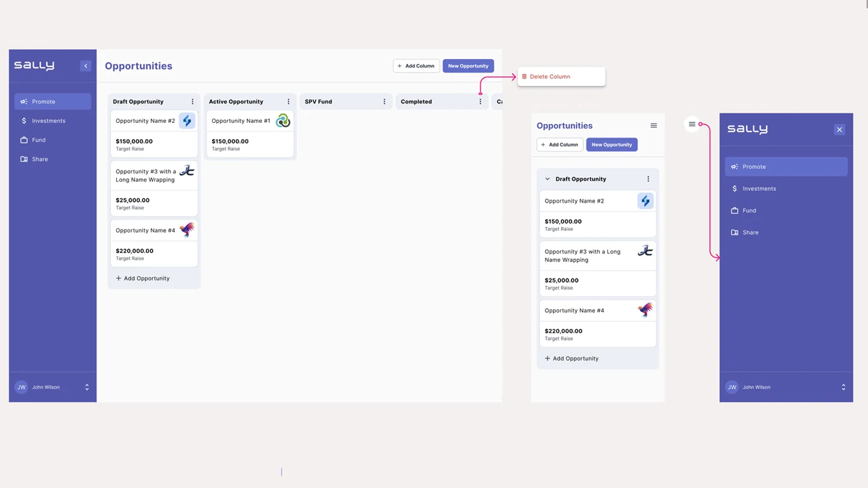Screen dimensions: 868x488
Task: Collapse the desktop sidebar with the chevron button
Action: (86, 66)
